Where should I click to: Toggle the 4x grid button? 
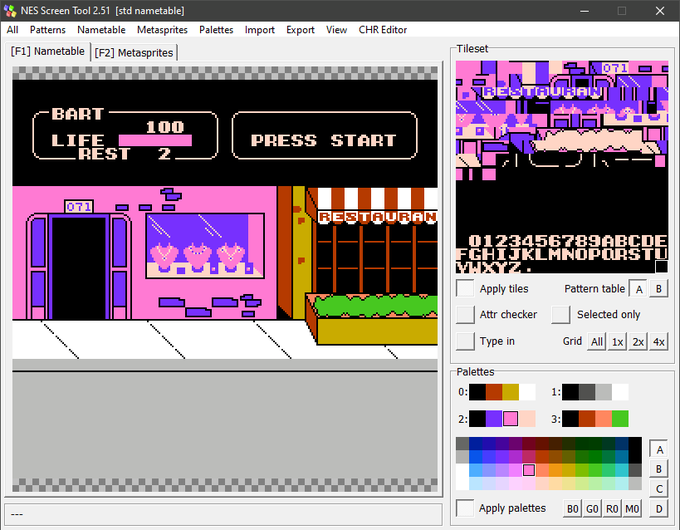658,342
